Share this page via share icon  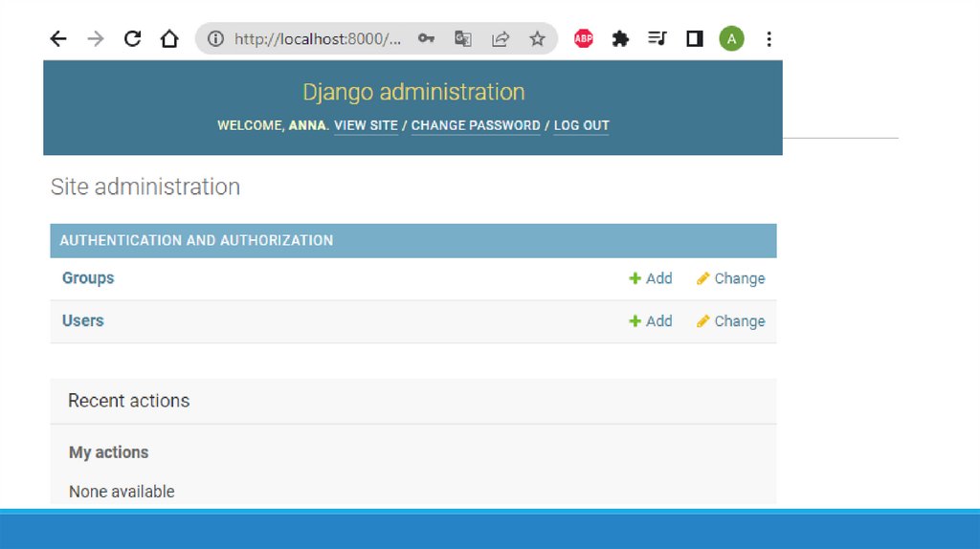tap(500, 38)
